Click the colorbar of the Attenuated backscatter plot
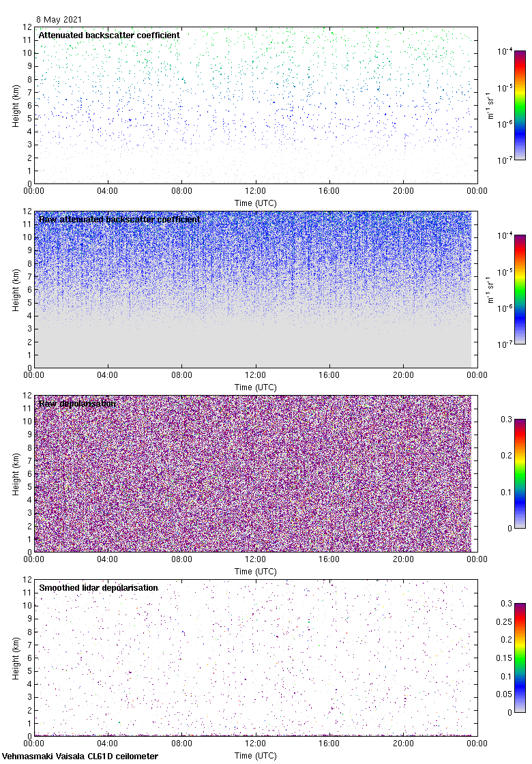Image resolution: width=532 pixels, height=764 pixels. pos(519,105)
